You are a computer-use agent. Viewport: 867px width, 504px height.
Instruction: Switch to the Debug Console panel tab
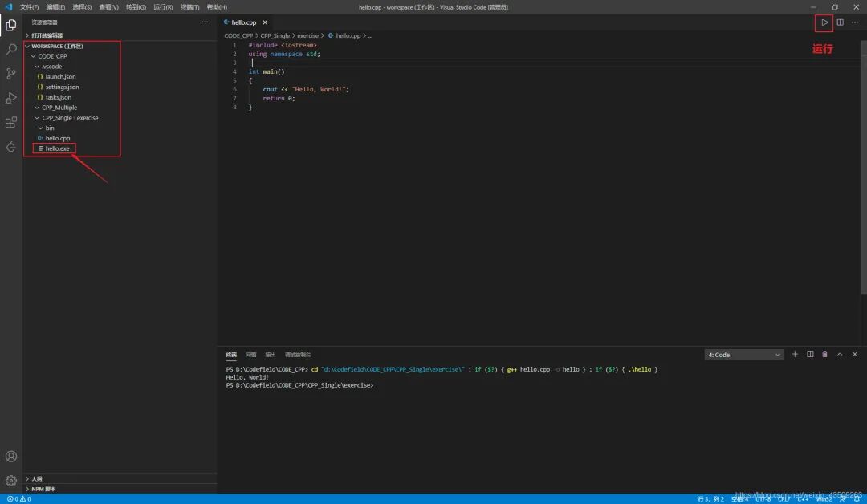click(298, 355)
